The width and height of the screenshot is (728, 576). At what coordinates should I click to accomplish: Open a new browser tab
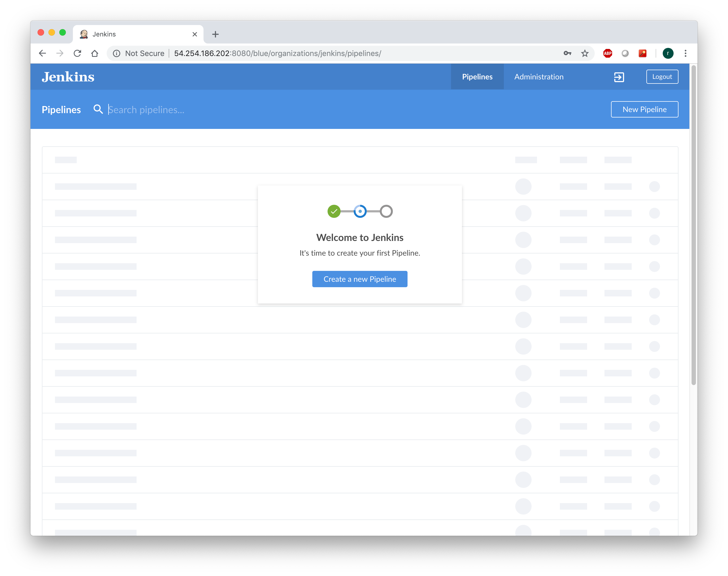(x=215, y=34)
